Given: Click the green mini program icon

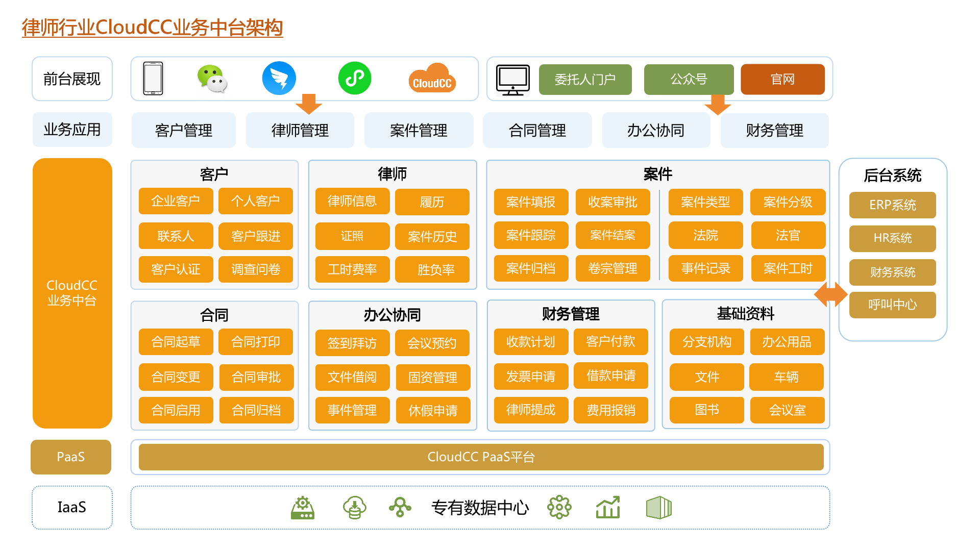Looking at the screenshot, I should 355,78.
